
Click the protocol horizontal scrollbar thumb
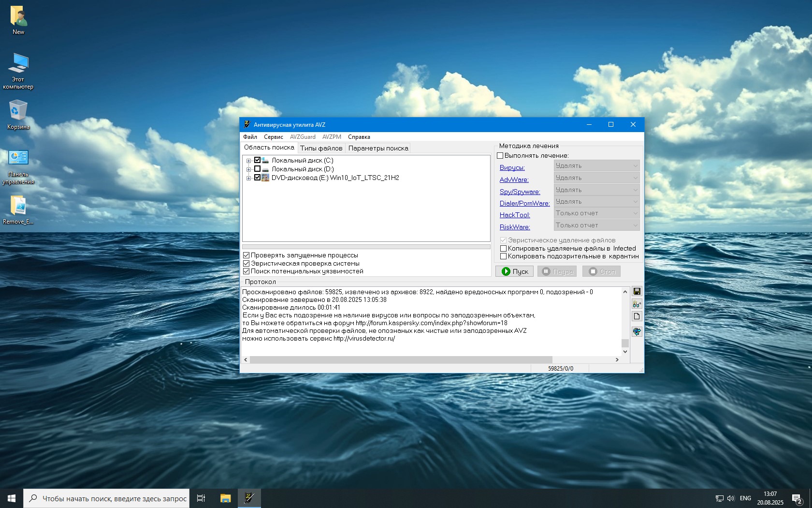click(x=401, y=359)
